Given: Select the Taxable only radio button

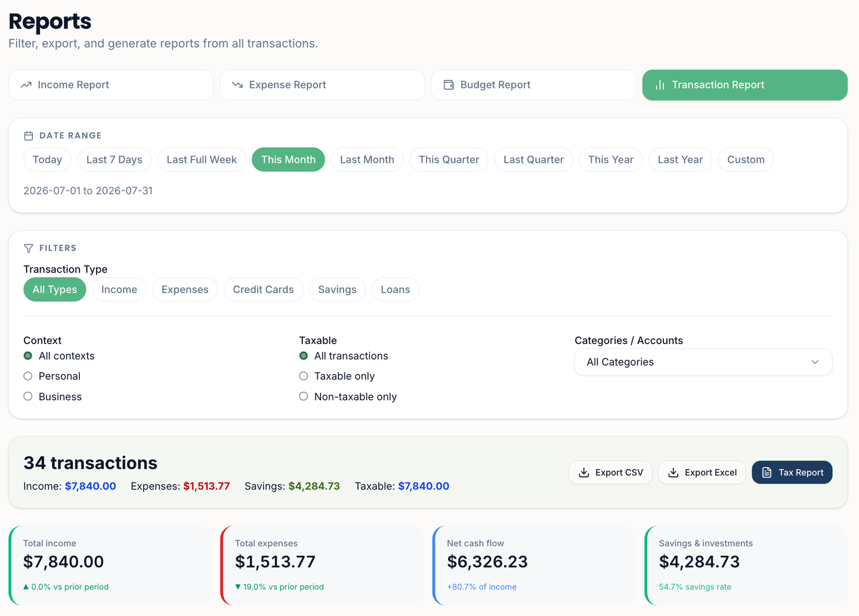Looking at the screenshot, I should (x=304, y=376).
